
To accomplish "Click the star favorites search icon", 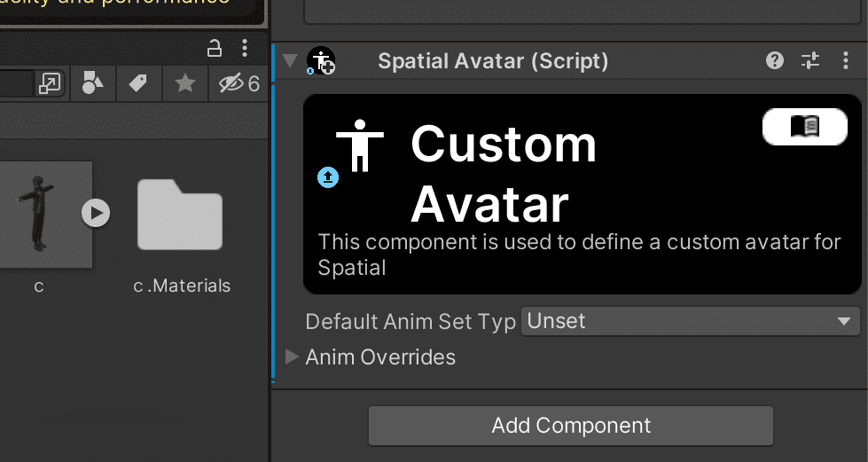I will click(x=185, y=84).
